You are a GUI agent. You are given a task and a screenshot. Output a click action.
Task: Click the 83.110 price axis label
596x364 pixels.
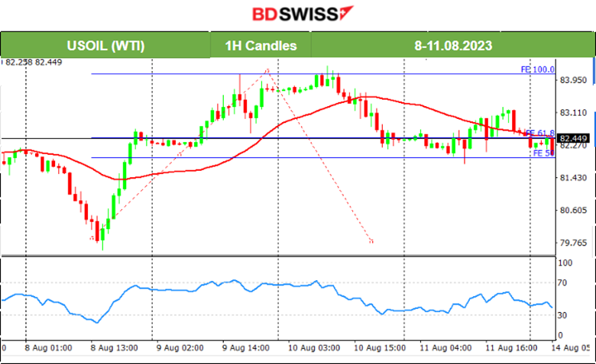pos(573,113)
